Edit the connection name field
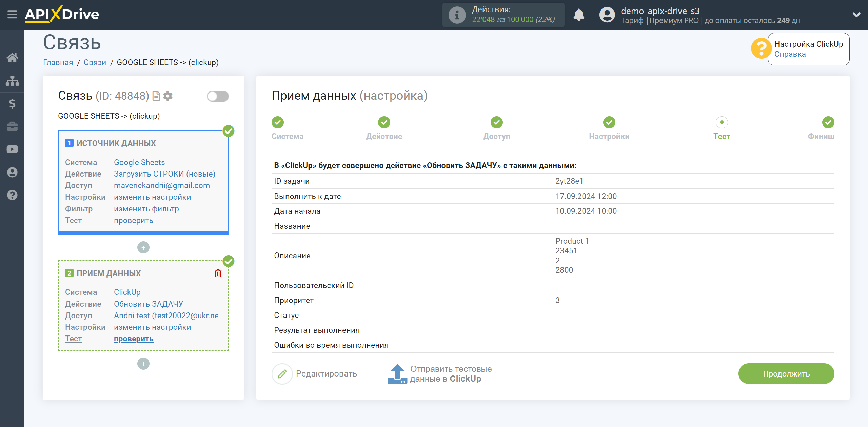The image size is (868, 427). click(x=143, y=116)
